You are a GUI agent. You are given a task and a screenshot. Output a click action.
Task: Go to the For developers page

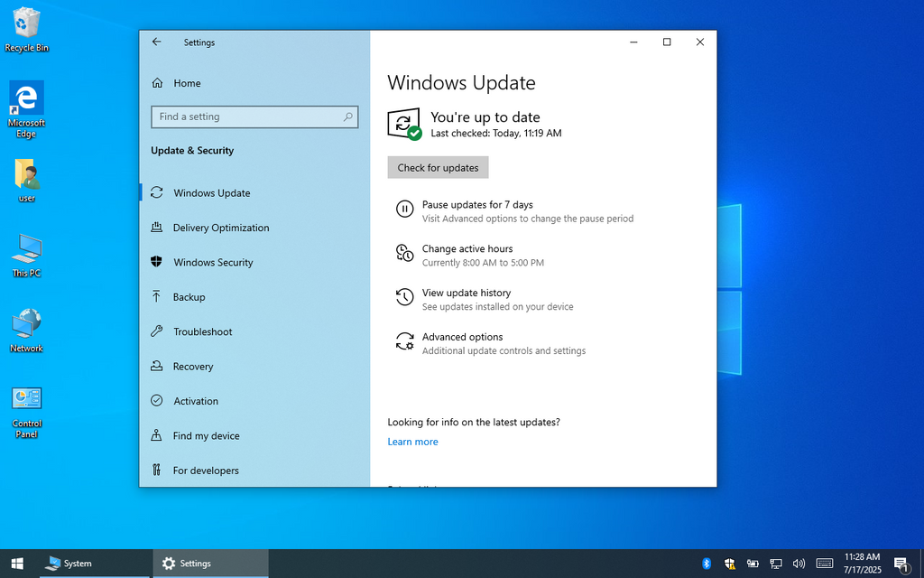pyautogui.click(x=206, y=471)
